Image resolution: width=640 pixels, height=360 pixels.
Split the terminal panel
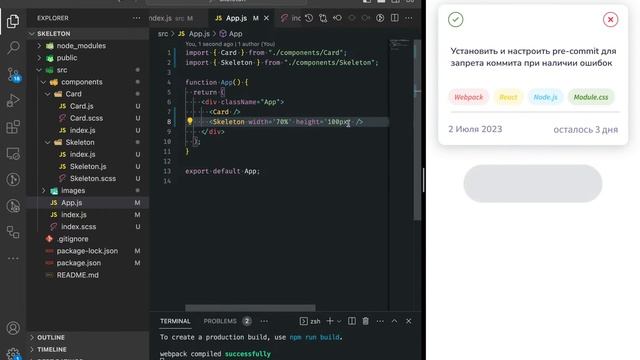pos(351,321)
